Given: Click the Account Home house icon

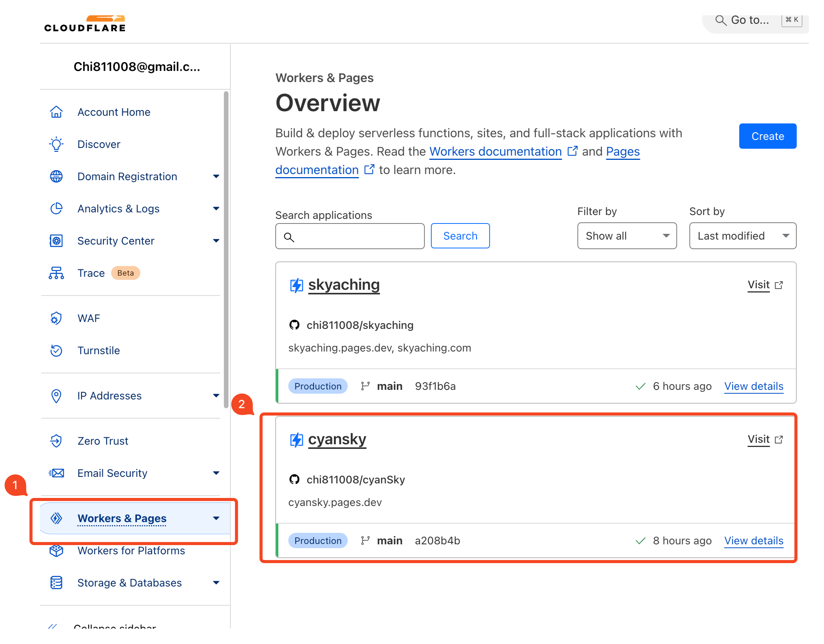Looking at the screenshot, I should click(x=56, y=112).
